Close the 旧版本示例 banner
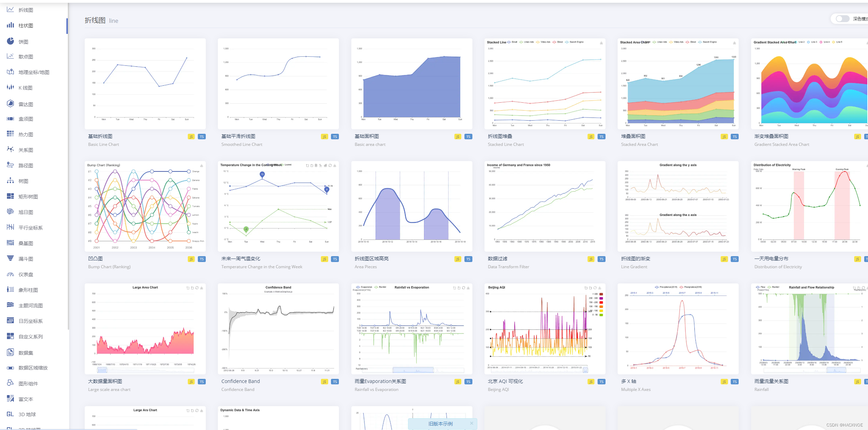Screen dimensions: 868x430 [x=471, y=423]
